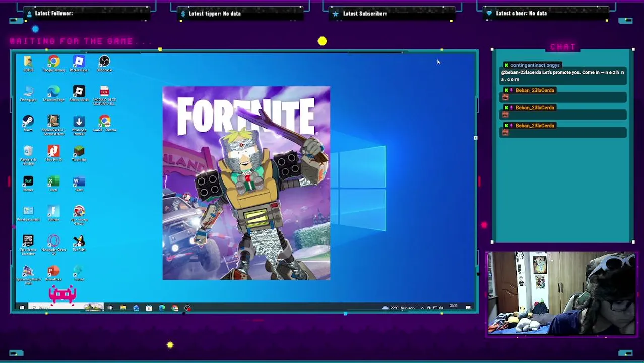
Task: Open the taskbar clock showing 05:35
Action: coord(454,307)
